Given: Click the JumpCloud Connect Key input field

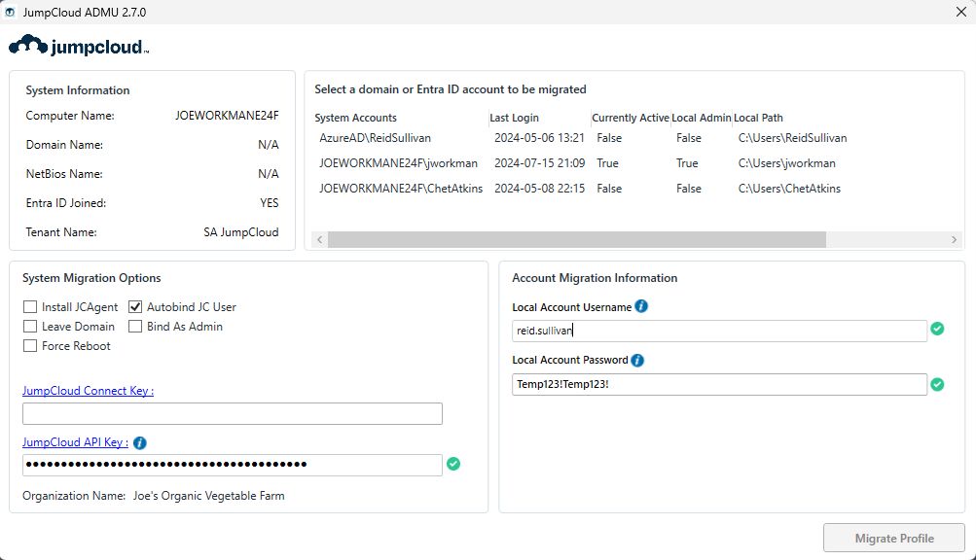Looking at the screenshot, I should (x=233, y=414).
